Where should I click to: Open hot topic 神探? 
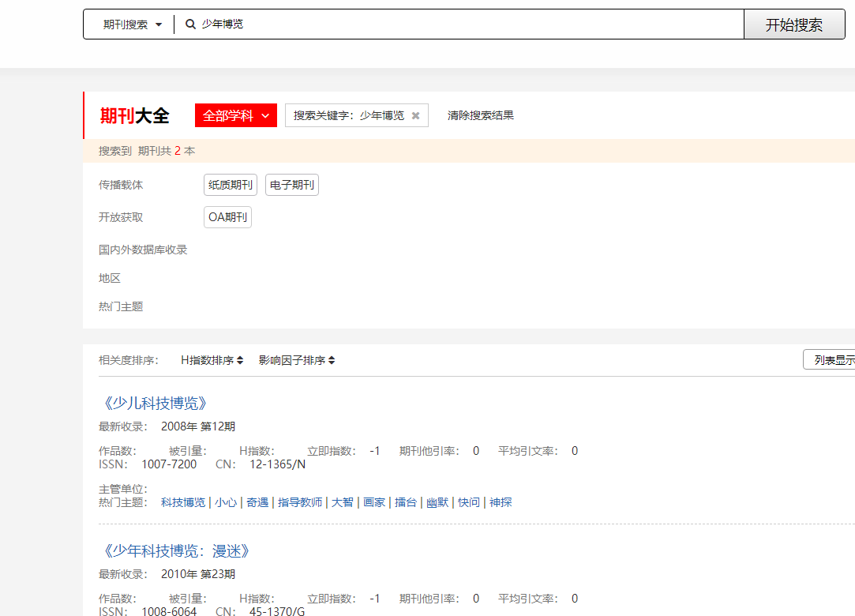point(501,502)
